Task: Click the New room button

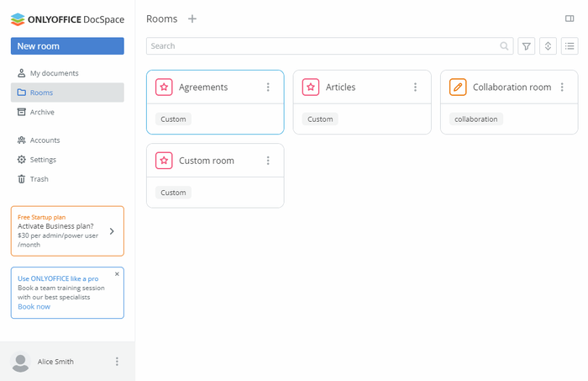Action: (x=67, y=46)
